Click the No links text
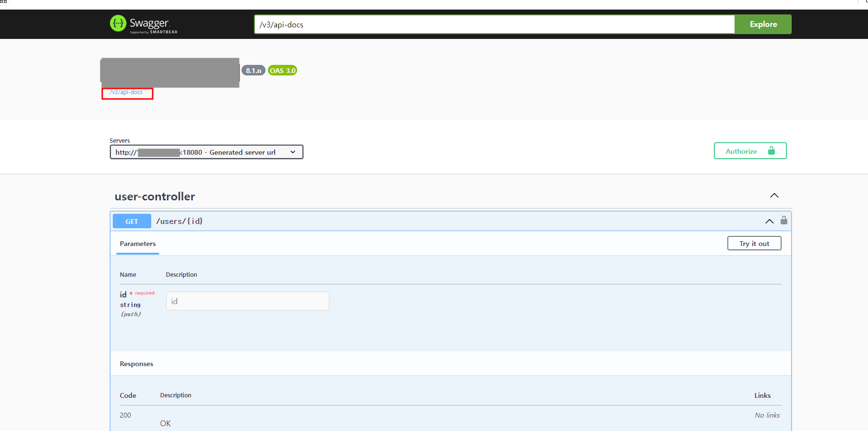868x431 pixels. [767, 415]
